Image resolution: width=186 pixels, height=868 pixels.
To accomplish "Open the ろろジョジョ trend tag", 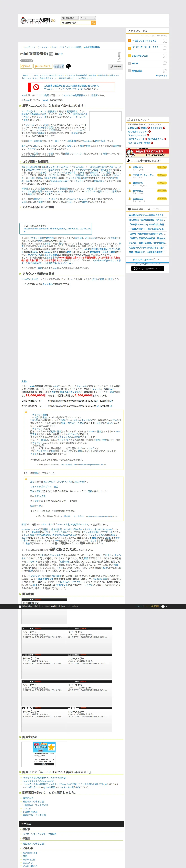I will pyautogui.click(x=156, y=128).
